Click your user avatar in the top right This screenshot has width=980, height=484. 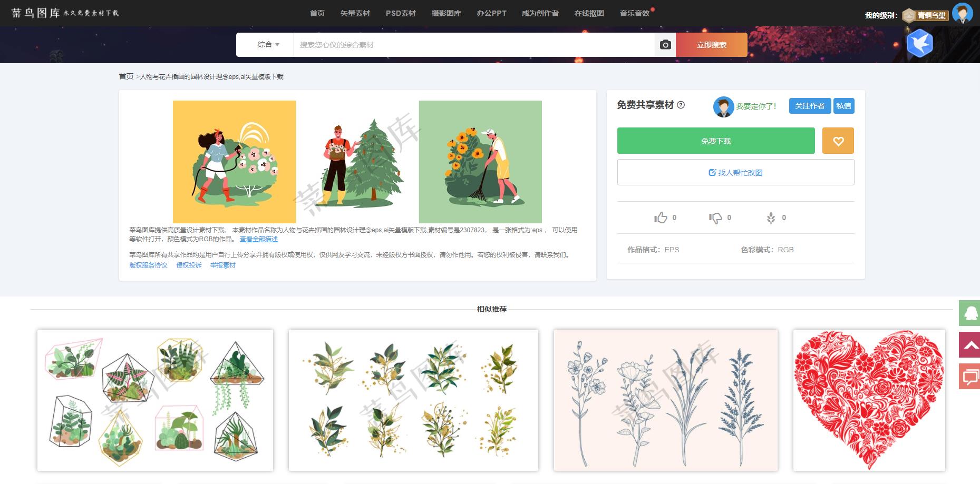pyautogui.click(x=963, y=13)
